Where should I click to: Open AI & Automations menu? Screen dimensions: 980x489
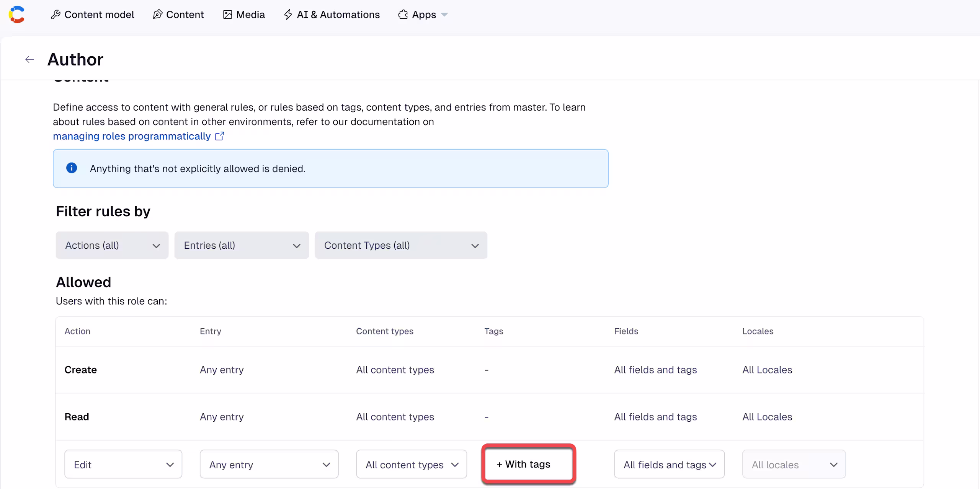click(332, 15)
